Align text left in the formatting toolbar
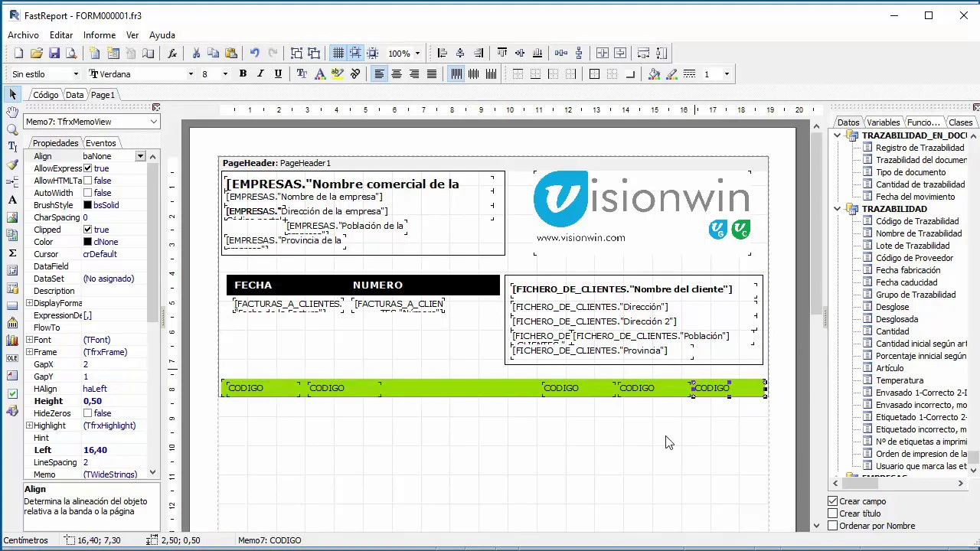 point(379,74)
